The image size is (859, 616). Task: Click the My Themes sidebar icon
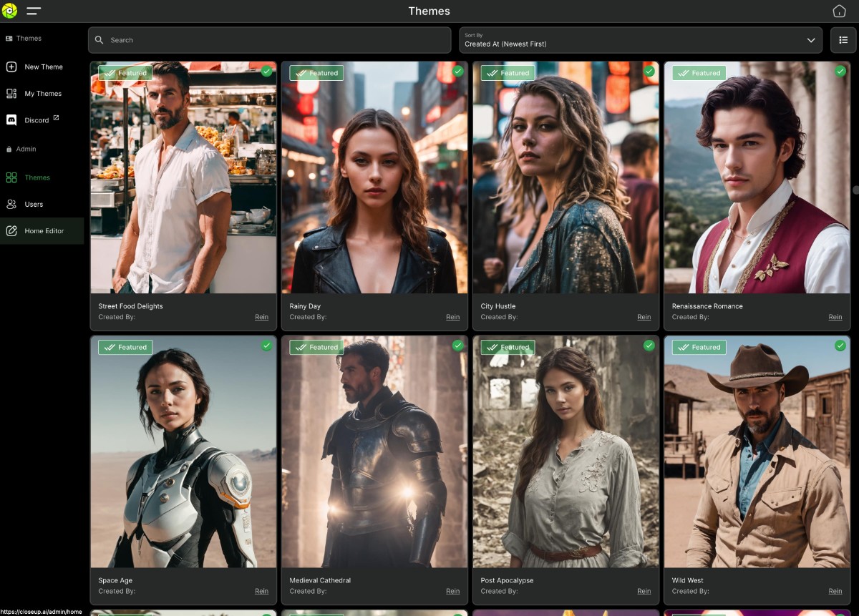[11, 93]
